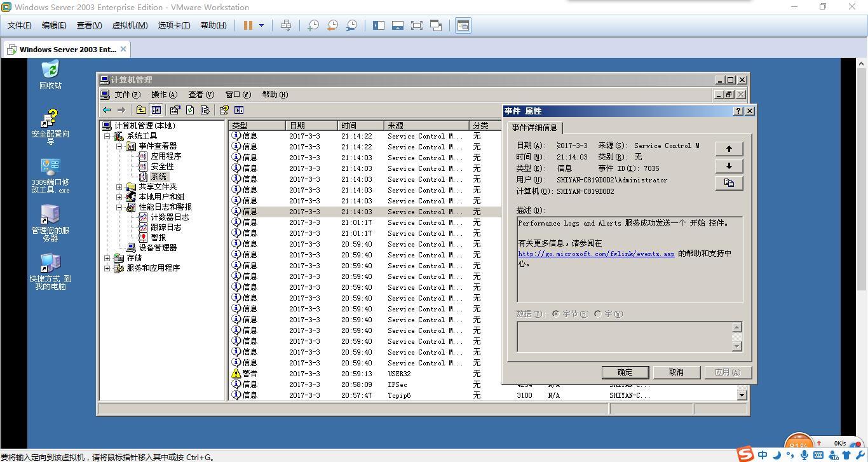The image size is (868, 462).
Task: Open VMware 选项卡(T) menu
Action: pos(174,25)
